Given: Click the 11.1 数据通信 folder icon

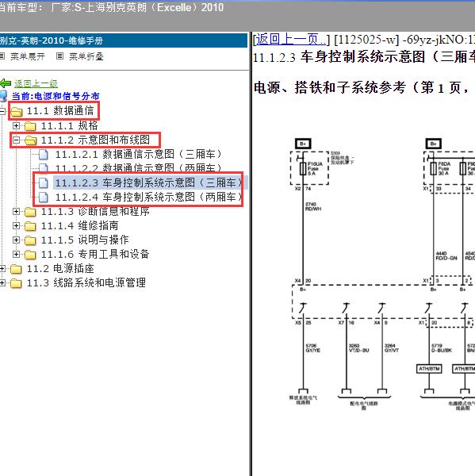Looking at the screenshot, I should (x=16, y=112).
